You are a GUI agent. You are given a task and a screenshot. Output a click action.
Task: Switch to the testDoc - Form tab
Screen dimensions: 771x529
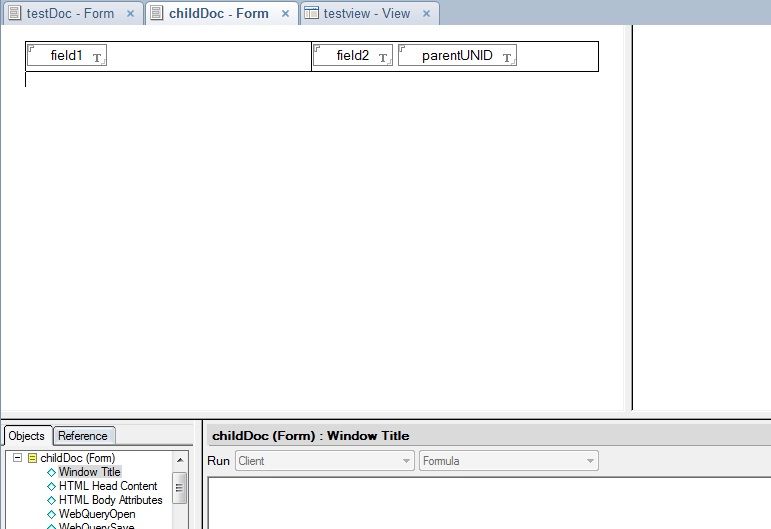(69, 14)
